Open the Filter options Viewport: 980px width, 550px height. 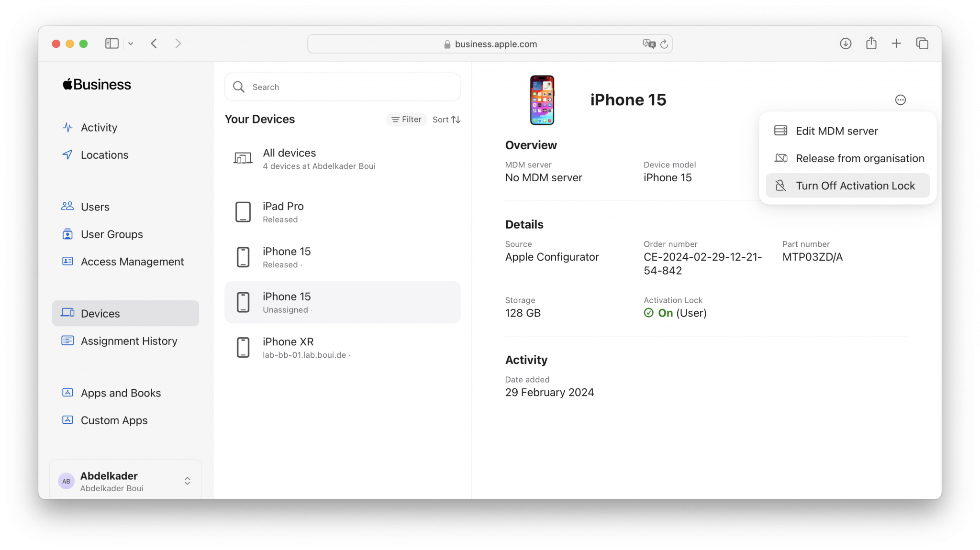(406, 120)
